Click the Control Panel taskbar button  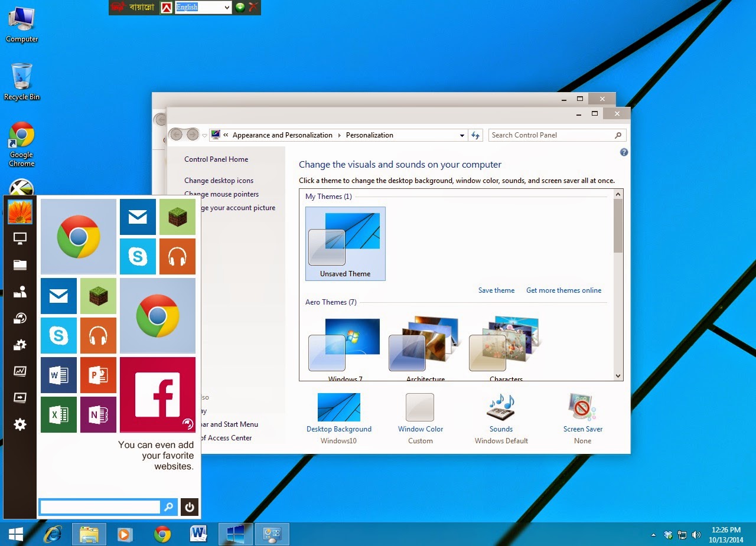(x=272, y=534)
